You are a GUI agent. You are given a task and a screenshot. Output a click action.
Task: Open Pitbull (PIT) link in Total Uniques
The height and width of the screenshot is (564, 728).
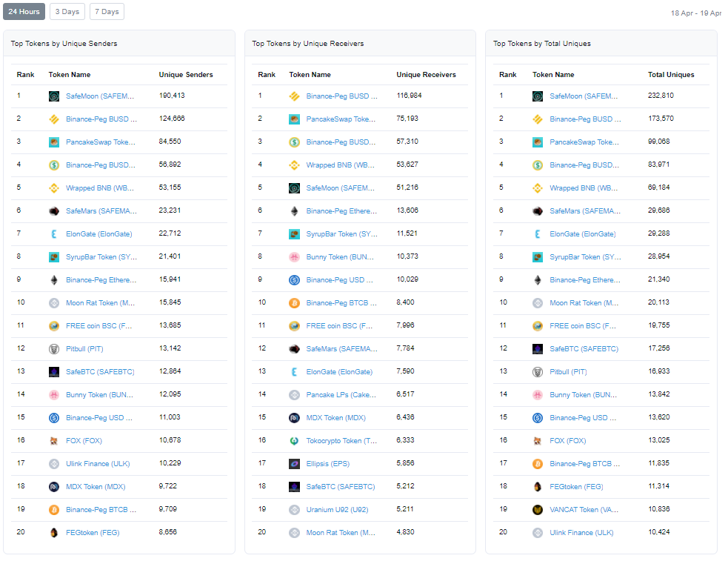568,372
